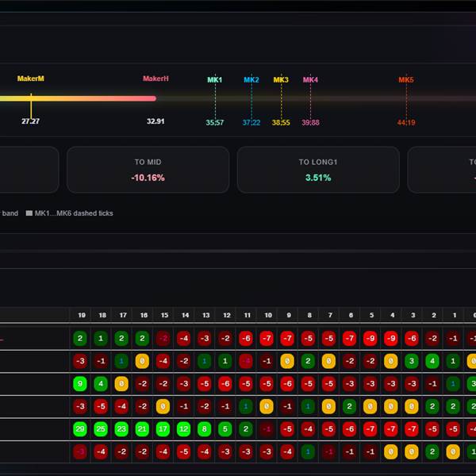The width and height of the screenshot is (476, 476).
Task: Click the 3.51% value
Action: [x=318, y=178]
